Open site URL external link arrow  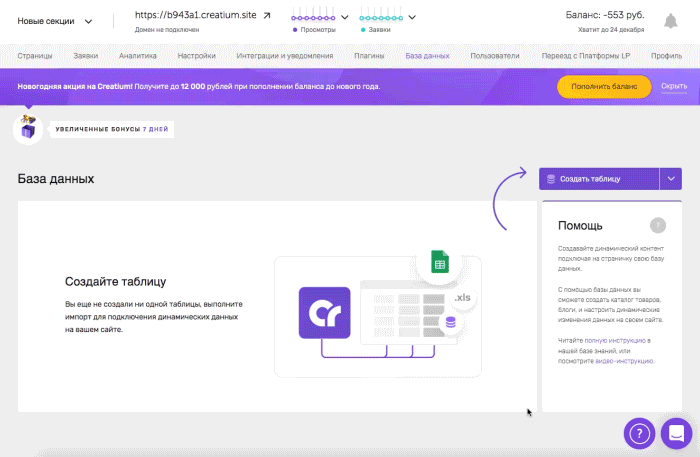pos(267,16)
